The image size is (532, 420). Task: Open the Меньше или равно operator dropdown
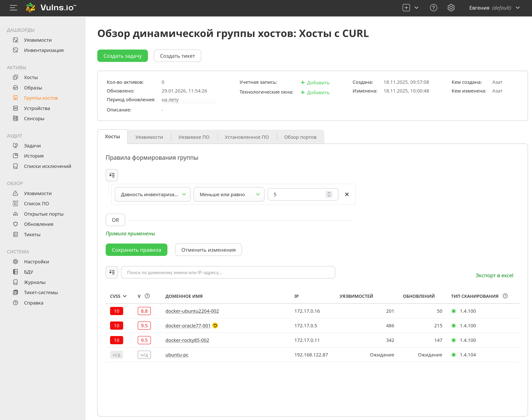pyautogui.click(x=229, y=194)
